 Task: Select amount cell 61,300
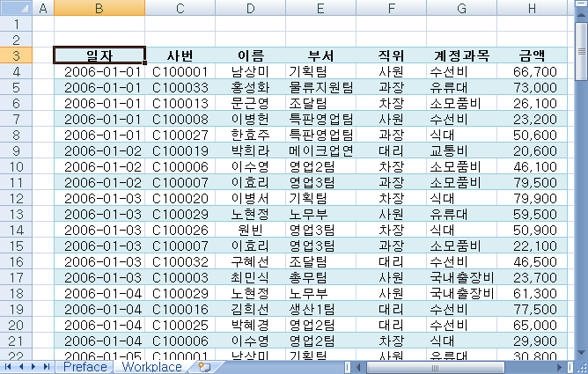tap(533, 293)
